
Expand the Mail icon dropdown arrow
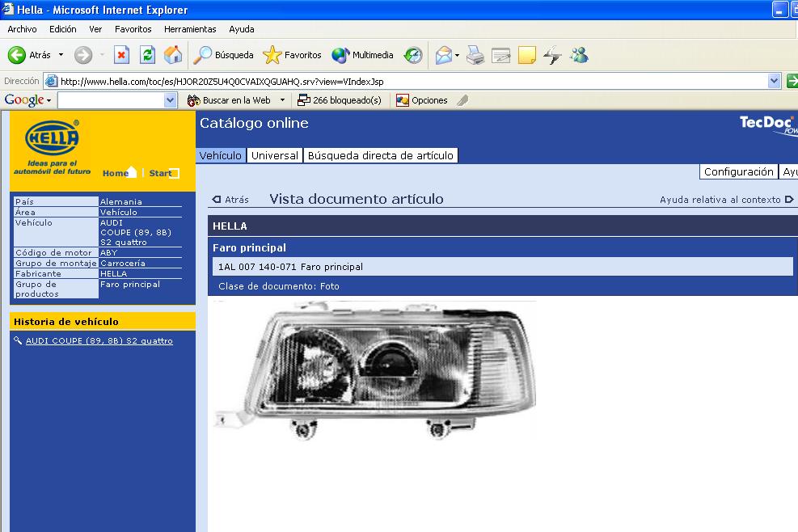[x=457, y=55]
